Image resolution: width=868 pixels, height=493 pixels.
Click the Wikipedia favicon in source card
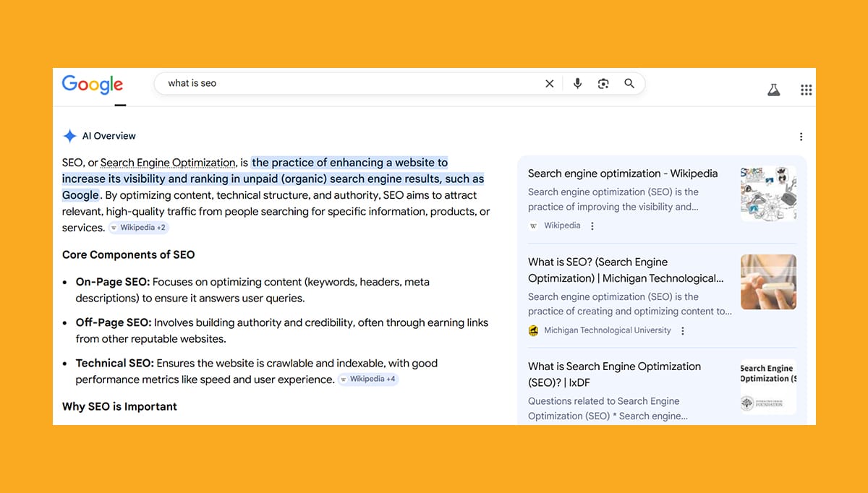coord(533,226)
